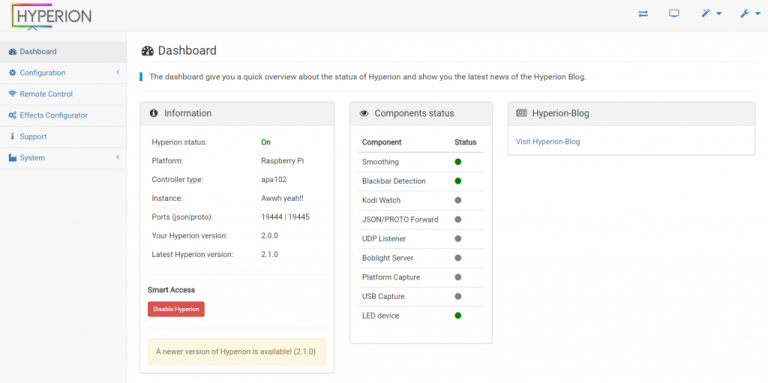Click the newspaper icon beside Hyperion-Blog

(521, 113)
